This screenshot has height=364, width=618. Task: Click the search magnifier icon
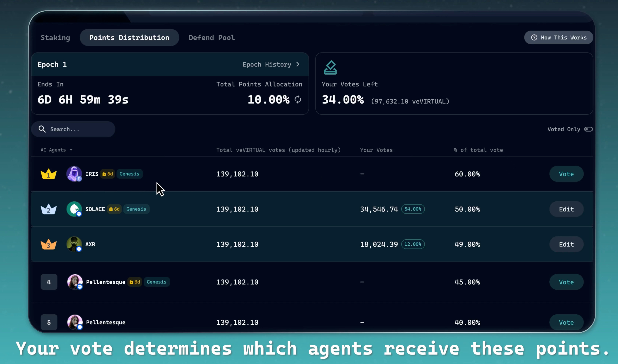point(42,129)
